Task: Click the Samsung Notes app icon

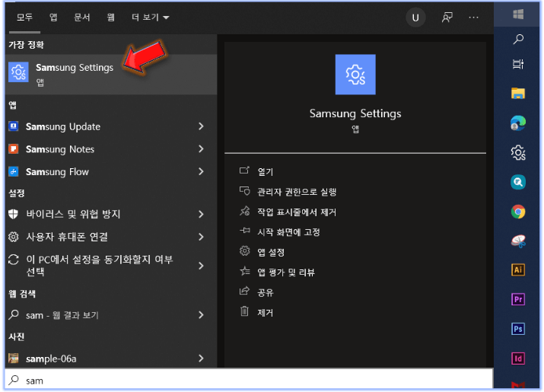Action: pyautogui.click(x=14, y=149)
